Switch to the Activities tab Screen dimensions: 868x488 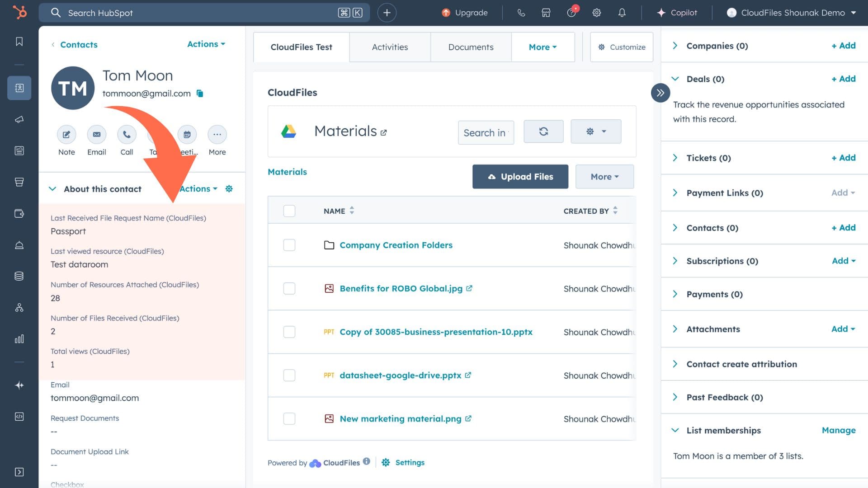click(390, 47)
